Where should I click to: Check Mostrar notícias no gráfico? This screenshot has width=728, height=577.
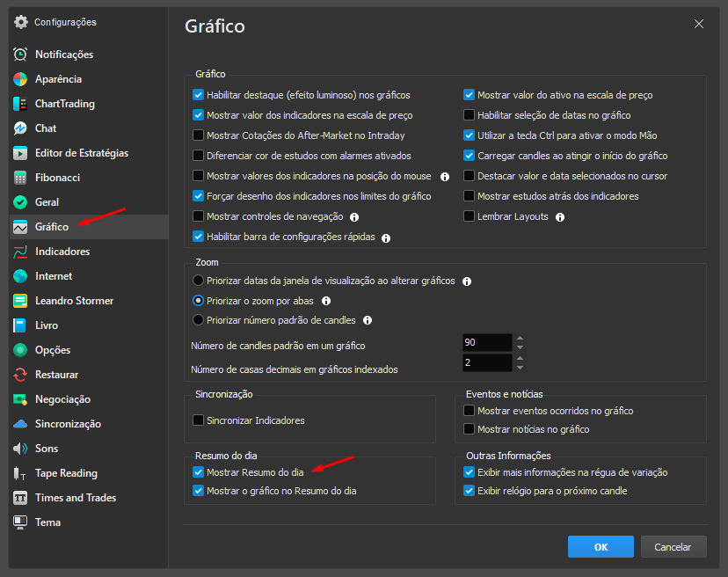[x=469, y=429]
